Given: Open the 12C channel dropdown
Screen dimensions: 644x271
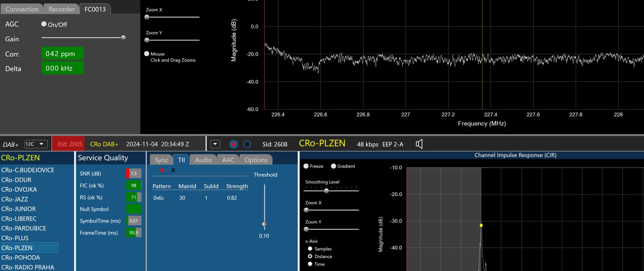Looking at the screenshot, I should [36, 144].
